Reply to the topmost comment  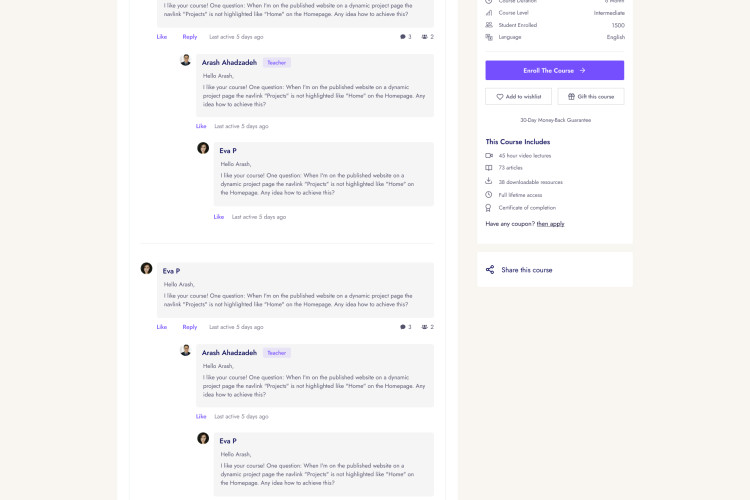(x=189, y=37)
